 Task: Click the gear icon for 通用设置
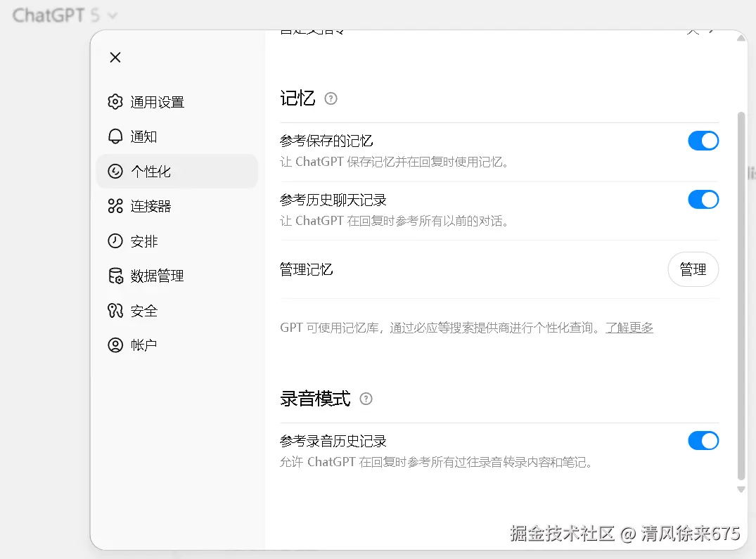click(x=115, y=102)
